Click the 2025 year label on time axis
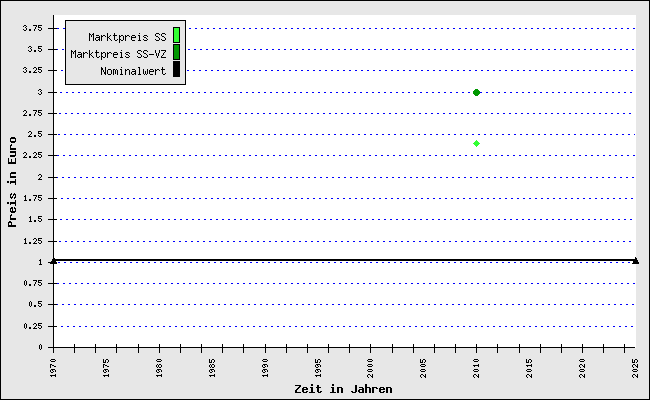Image resolution: width=650 pixels, height=400 pixels. click(635, 366)
